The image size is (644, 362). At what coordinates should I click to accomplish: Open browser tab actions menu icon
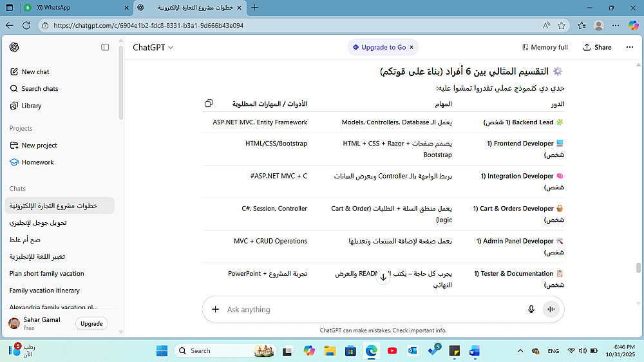pos(10,7)
